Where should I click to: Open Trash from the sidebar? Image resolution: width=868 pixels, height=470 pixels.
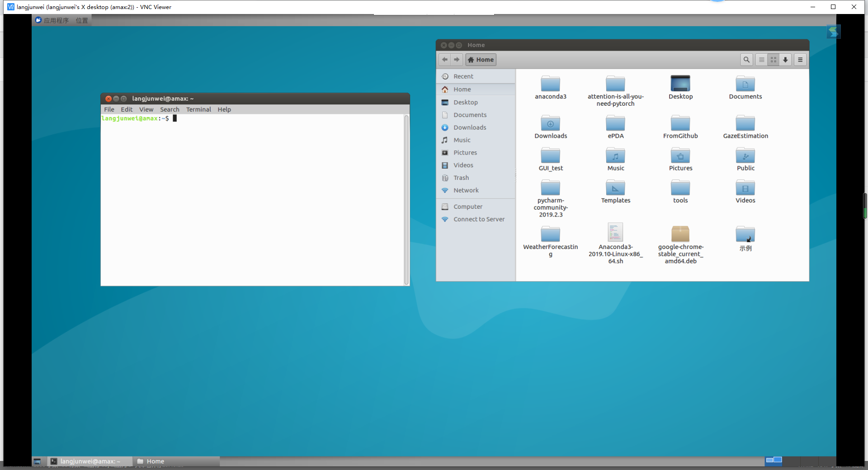461,178
